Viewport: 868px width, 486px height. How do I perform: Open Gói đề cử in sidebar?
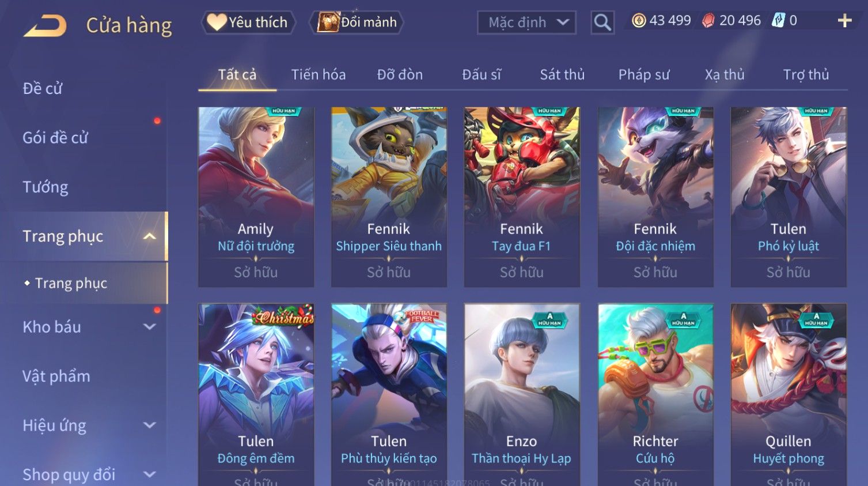click(x=55, y=138)
